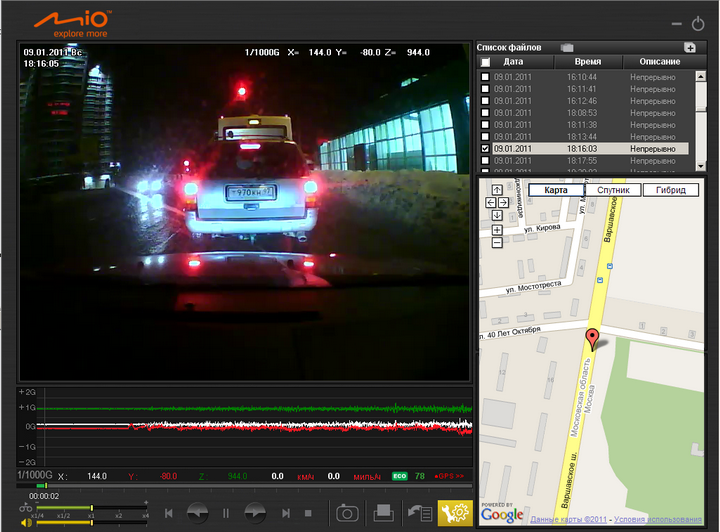
Task: Select the 18:13:44 recording row
Action: point(590,137)
